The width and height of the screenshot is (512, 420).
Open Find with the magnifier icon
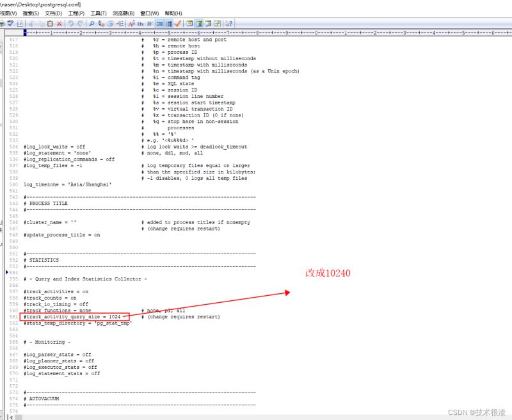pos(92,23)
